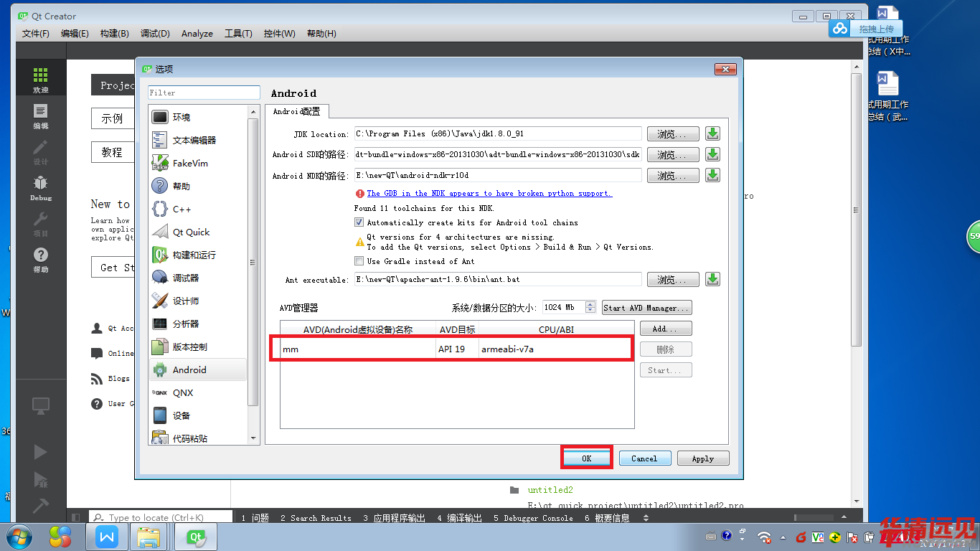Select the FakeVim options category
980x551 pixels.
190,164
